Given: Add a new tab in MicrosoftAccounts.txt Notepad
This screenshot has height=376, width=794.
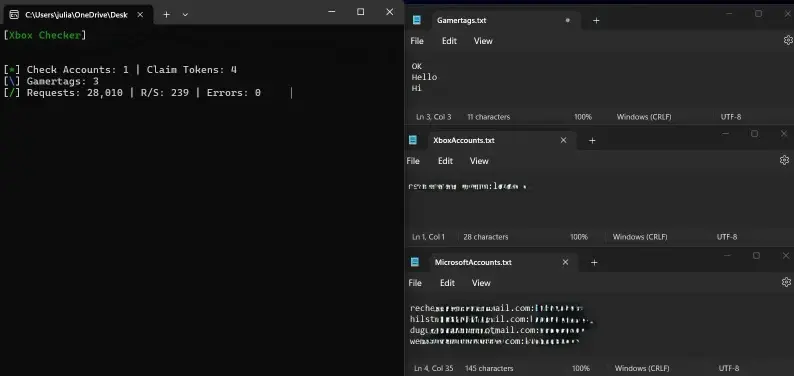Looking at the screenshot, I should (594, 262).
